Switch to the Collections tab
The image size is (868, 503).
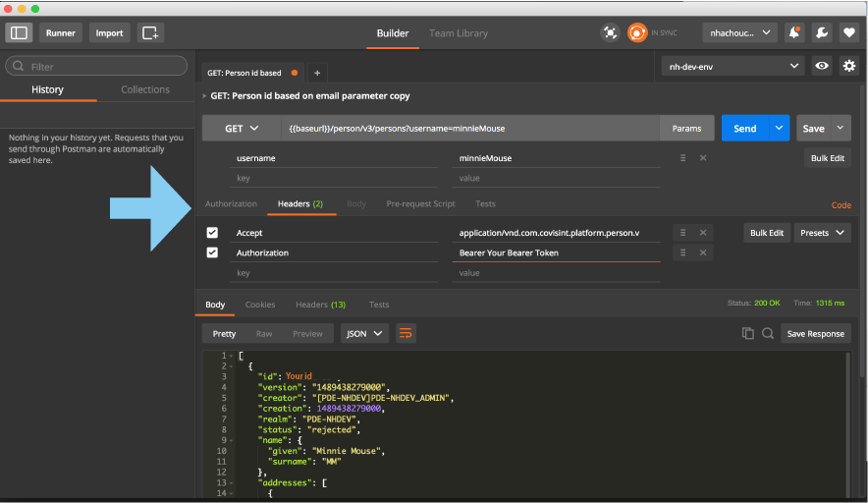point(145,89)
